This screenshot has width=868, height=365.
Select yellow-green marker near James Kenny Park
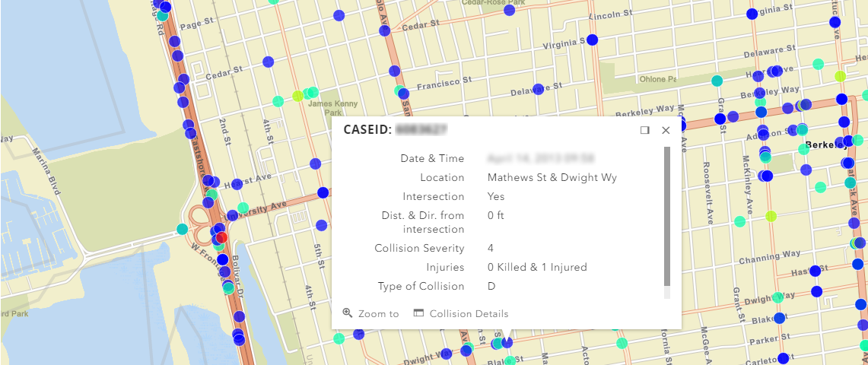(x=298, y=96)
